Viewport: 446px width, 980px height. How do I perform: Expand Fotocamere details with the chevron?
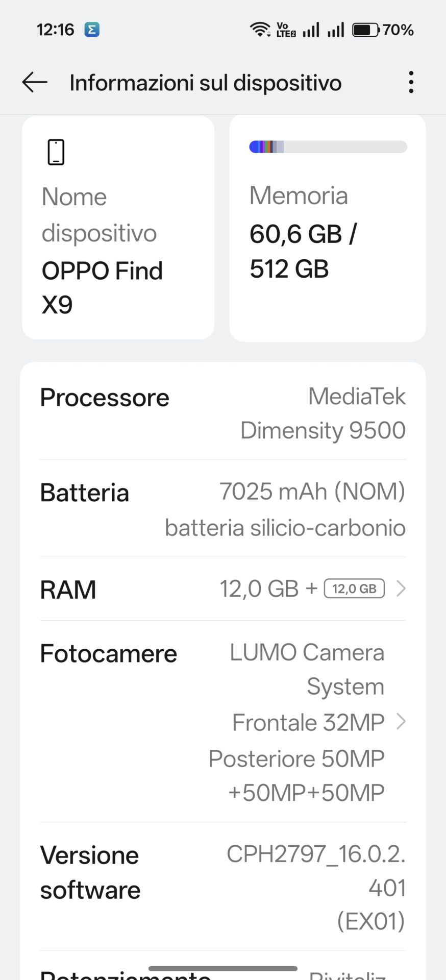coord(401,722)
